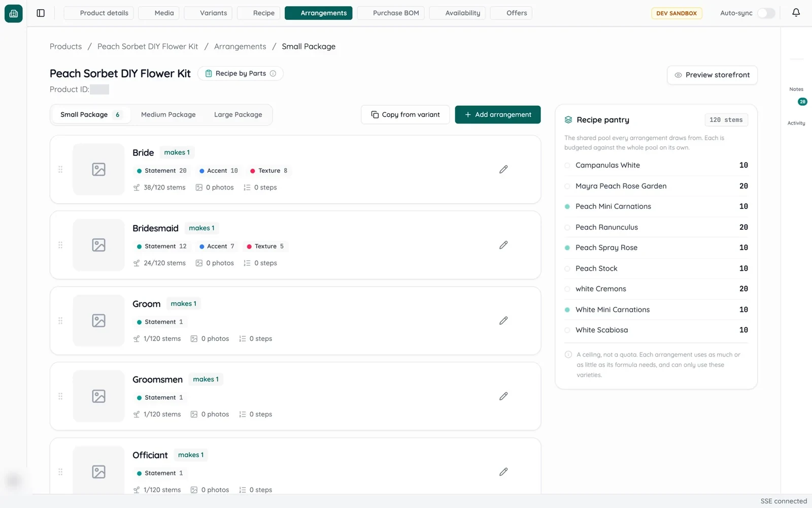The image size is (812, 508).
Task: Open the Notes panel badge
Action: pyautogui.click(x=802, y=102)
